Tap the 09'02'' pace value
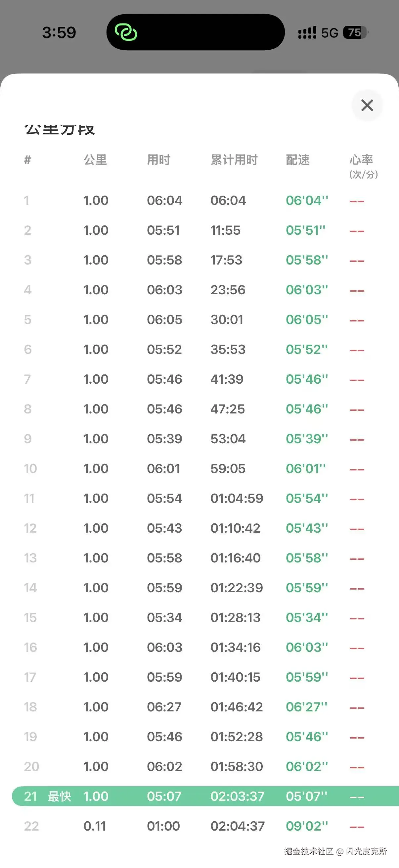 click(x=306, y=826)
